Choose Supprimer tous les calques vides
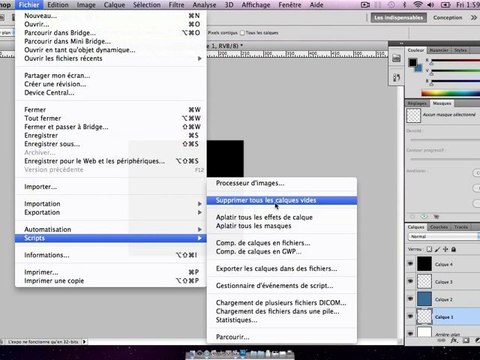 [282, 200]
